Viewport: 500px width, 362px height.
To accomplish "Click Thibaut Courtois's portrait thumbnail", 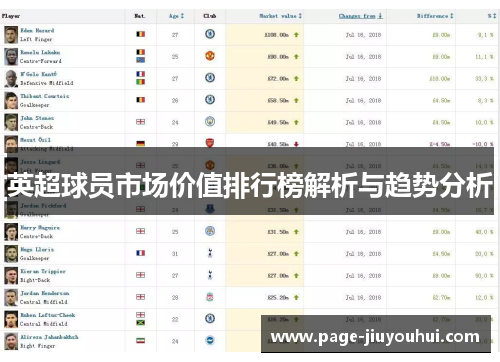I will click(x=11, y=100).
